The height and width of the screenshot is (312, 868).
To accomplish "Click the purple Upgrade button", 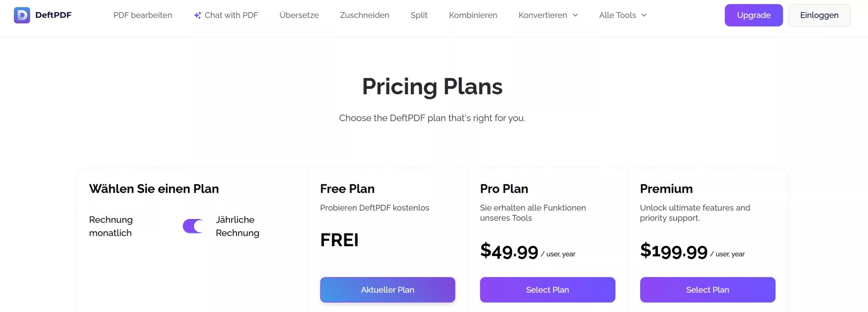I will coord(754,15).
